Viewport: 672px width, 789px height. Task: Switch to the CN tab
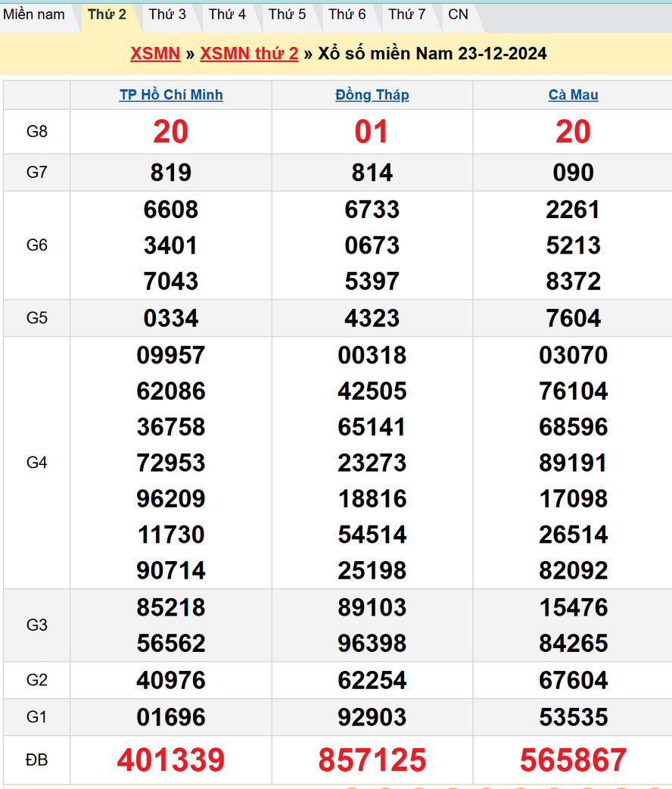coord(458,14)
